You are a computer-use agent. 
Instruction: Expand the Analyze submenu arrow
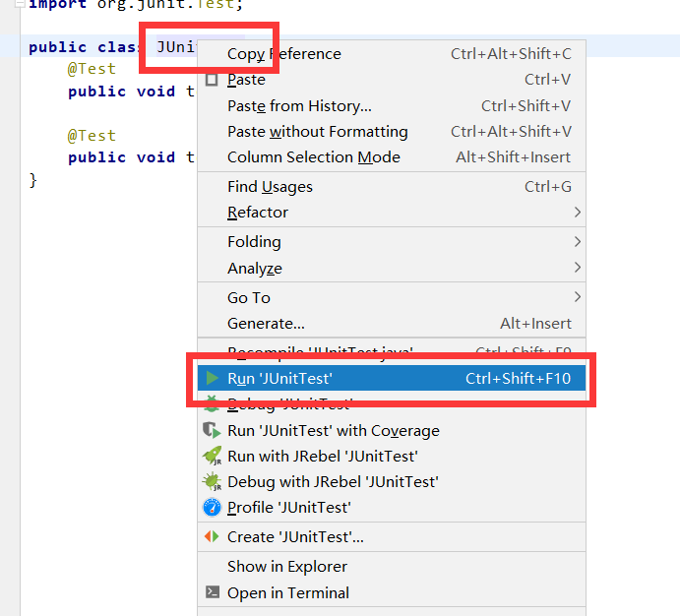[x=578, y=268]
